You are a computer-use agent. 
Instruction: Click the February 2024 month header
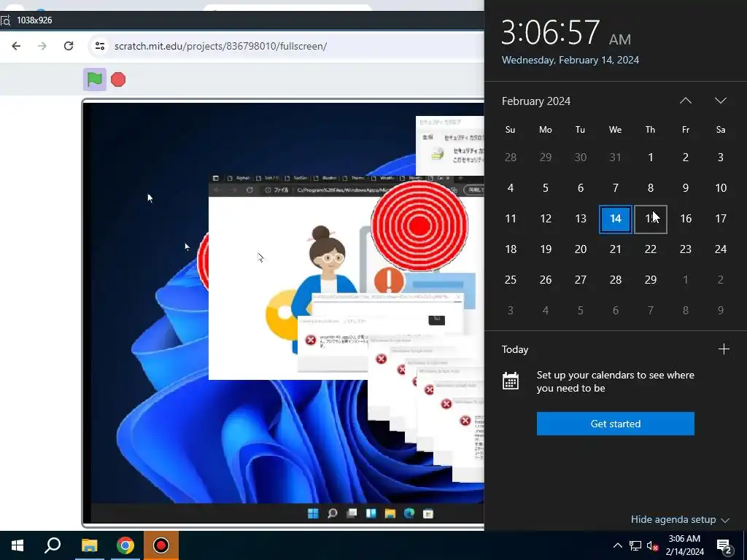click(x=536, y=101)
